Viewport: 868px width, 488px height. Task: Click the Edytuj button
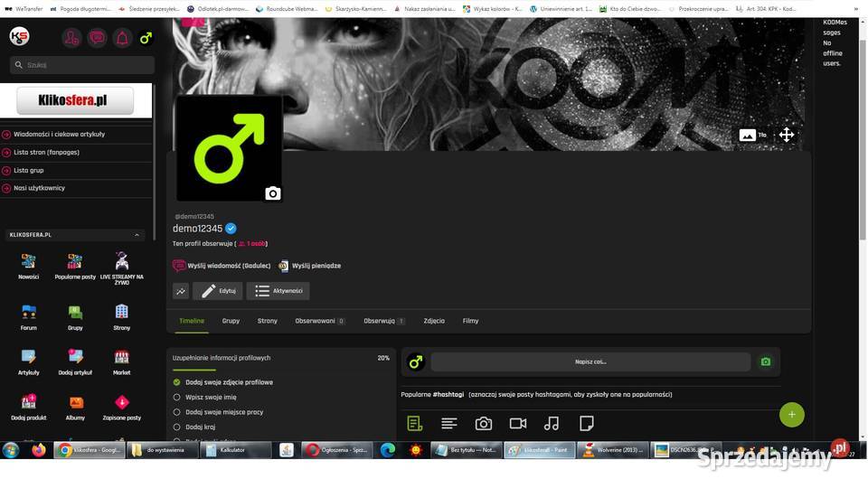tap(218, 291)
